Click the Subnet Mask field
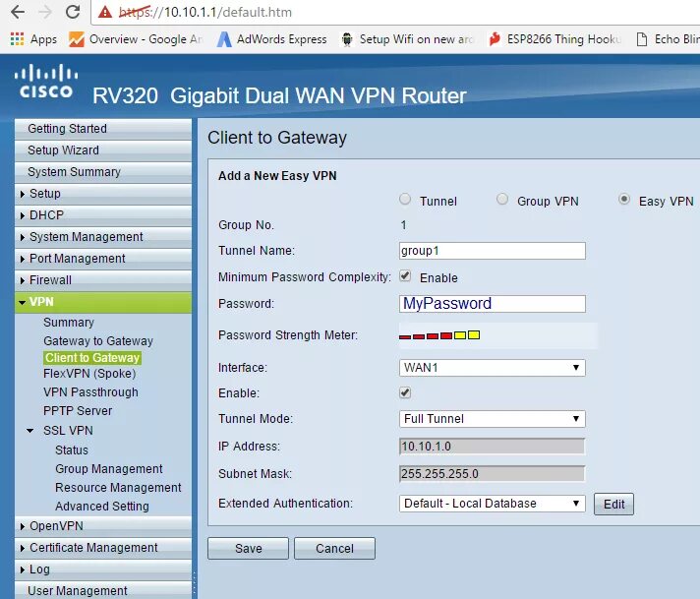Screen dimensions: 700x599 click(492, 474)
